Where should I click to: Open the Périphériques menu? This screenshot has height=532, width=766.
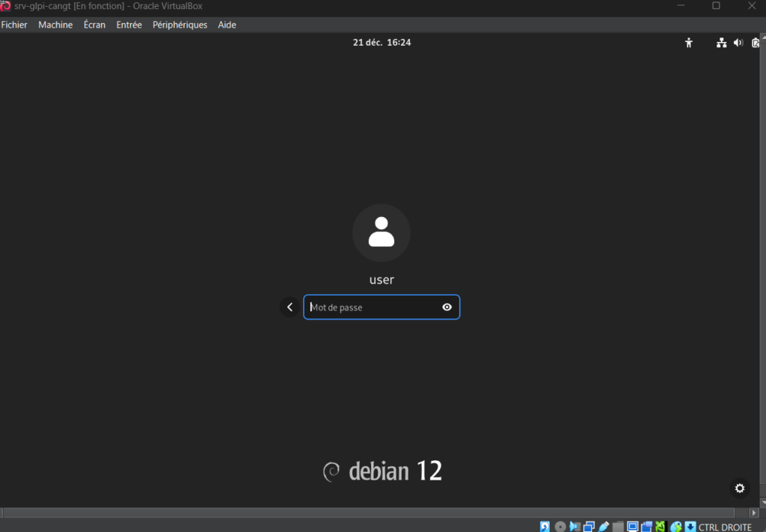pyautogui.click(x=180, y=25)
